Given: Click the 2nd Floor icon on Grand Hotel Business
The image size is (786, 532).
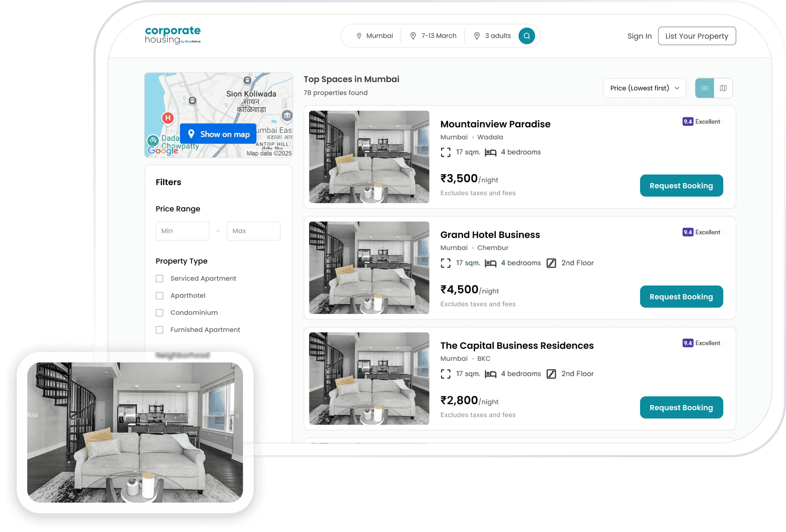Looking at the screenshot, I should tap(551, 263).
